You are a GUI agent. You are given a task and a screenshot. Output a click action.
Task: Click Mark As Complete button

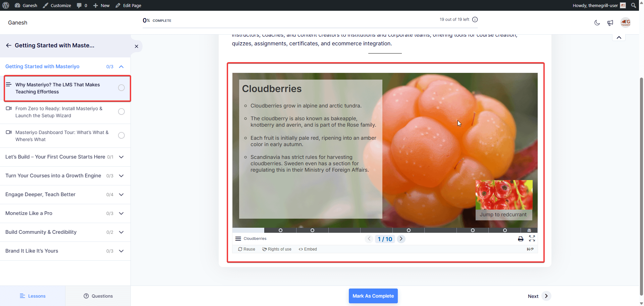point(373,296)
